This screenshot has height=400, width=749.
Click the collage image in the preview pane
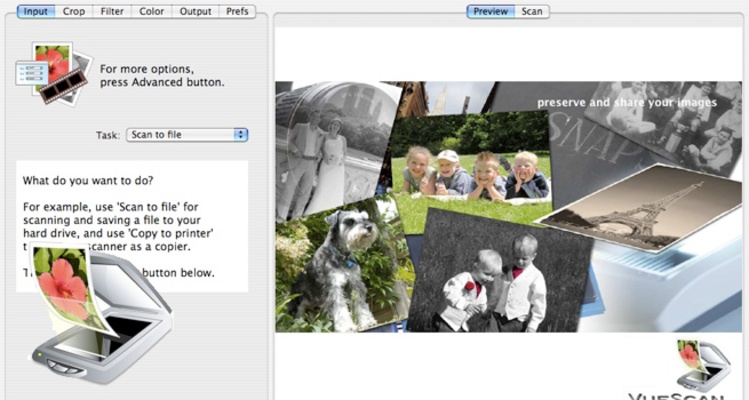click(x=508, y=206)
